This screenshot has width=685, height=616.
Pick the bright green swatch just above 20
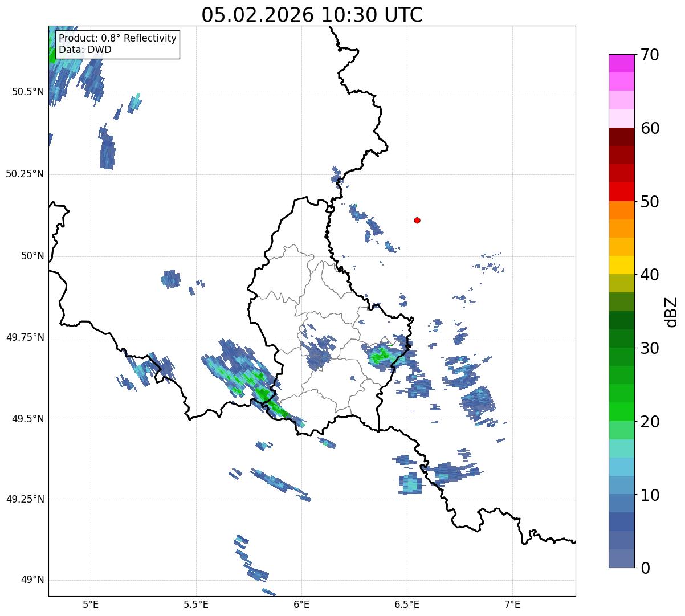622,411
